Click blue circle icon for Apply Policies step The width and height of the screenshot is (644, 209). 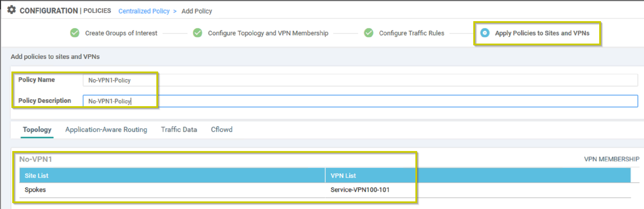[x=485, y=33]
